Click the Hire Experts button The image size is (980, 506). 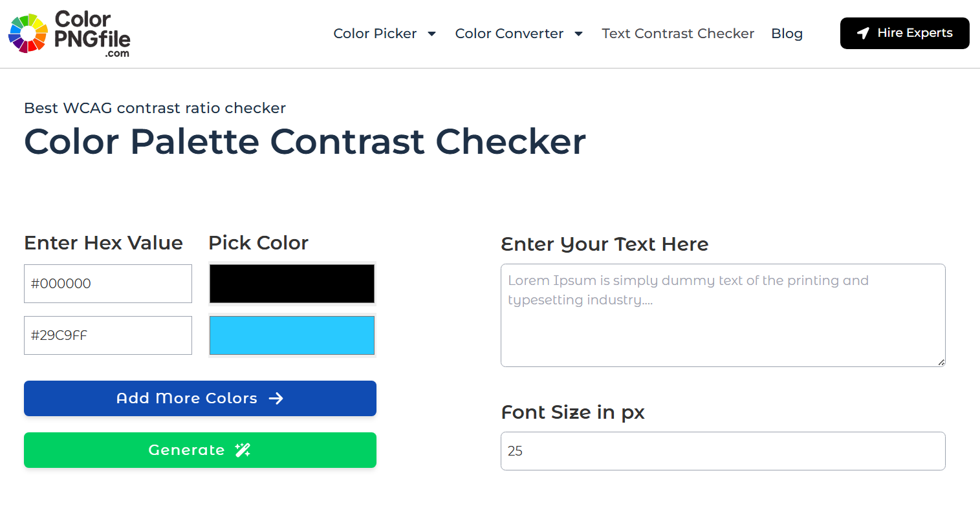pyautogui.click(x=905, y=33)
